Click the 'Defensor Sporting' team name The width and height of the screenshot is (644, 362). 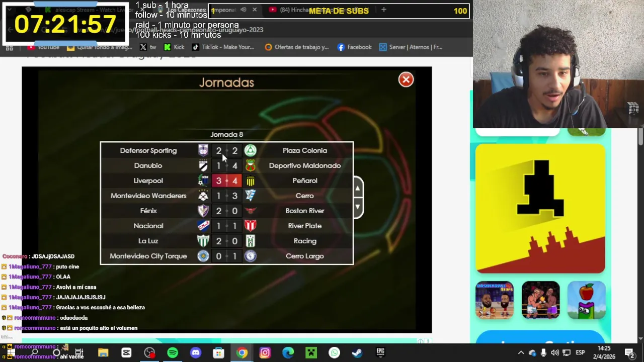148,150
